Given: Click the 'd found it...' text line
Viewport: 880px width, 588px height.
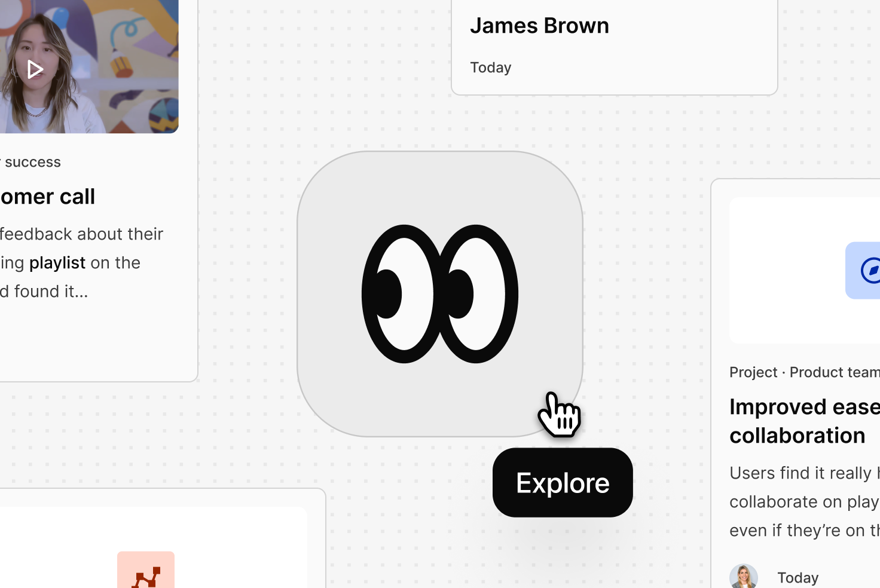Looking at the screenshot, I should tap(44, 292).
